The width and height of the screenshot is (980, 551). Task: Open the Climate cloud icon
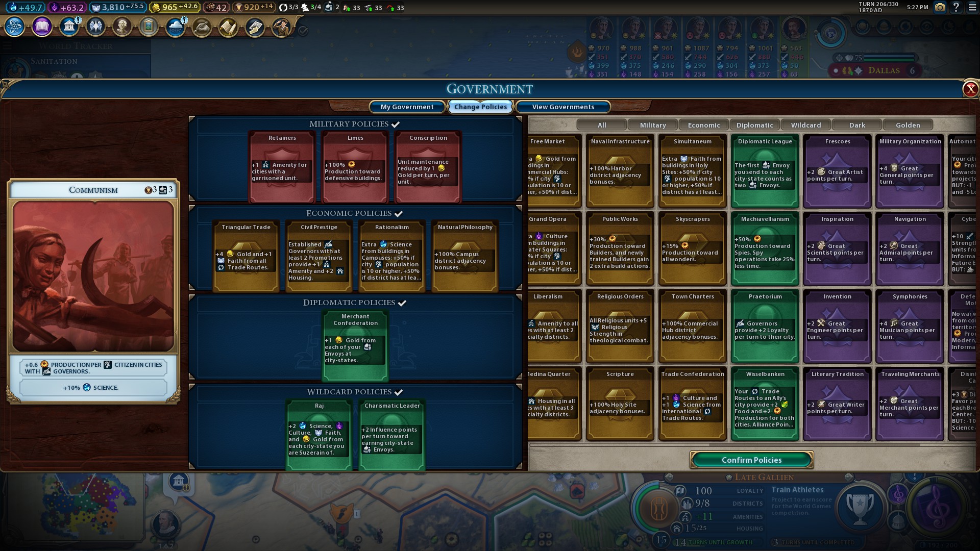[x=175, y=27]
